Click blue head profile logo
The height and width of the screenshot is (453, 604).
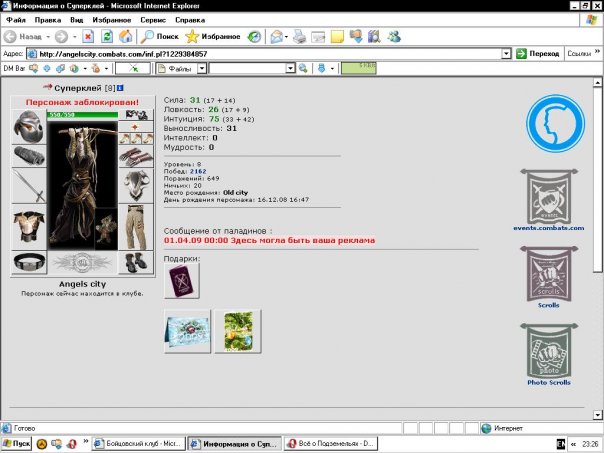point(555,123)
